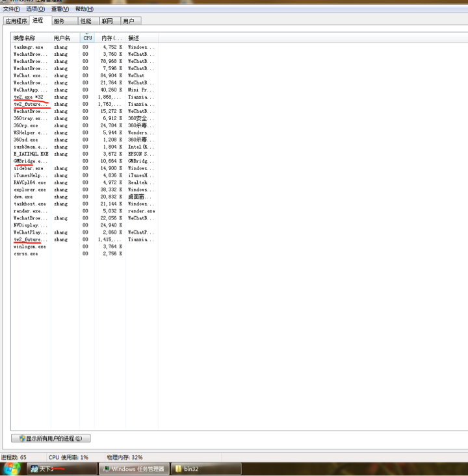
Task: Select the E_IATIHQL.EXE process row
Action: (84, 154)
